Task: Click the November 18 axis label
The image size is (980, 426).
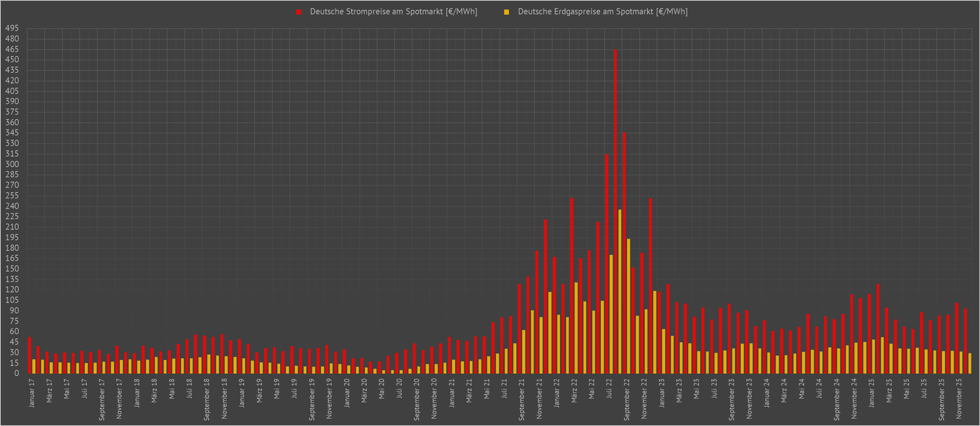Action: coord(225,398)
